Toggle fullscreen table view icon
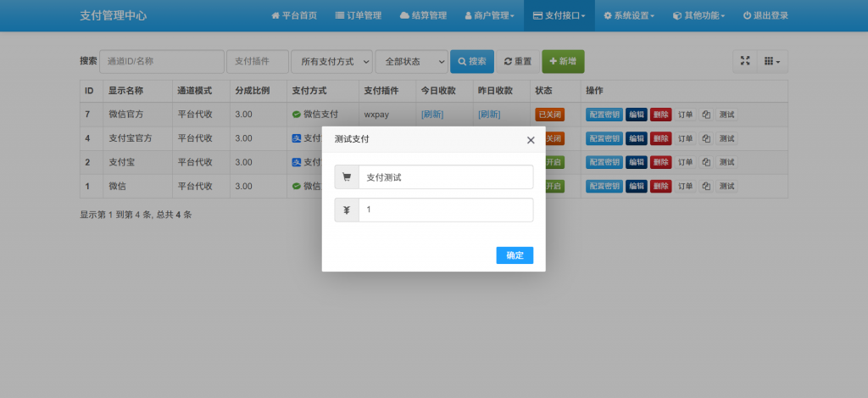This screenshot has width=868, height=398. (745, 61)
